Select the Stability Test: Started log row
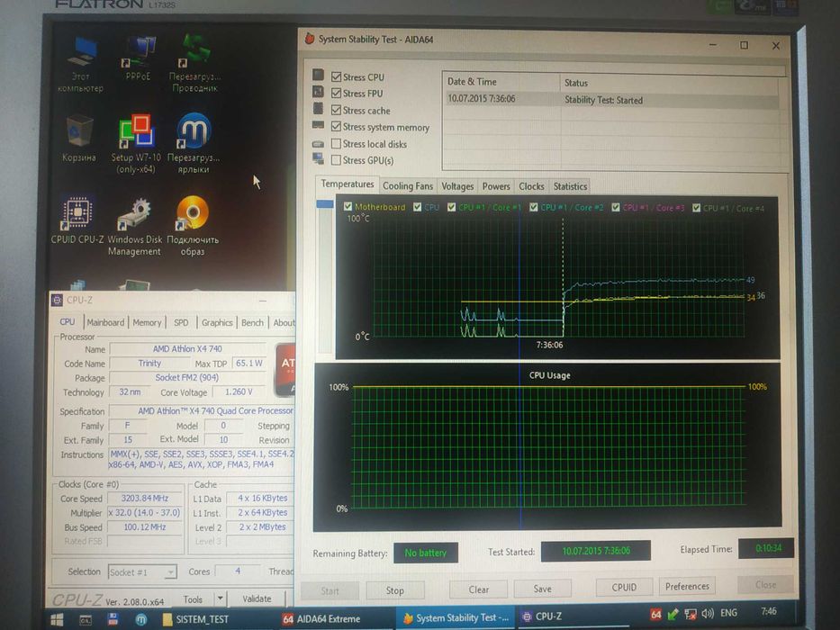Image resolution: width=840 pixels, height=630 pixels. click(610, 100)
